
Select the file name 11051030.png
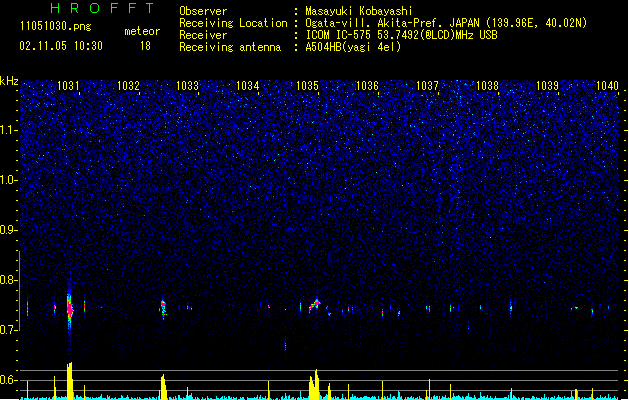pyautogui.click(x=56, y=26)
